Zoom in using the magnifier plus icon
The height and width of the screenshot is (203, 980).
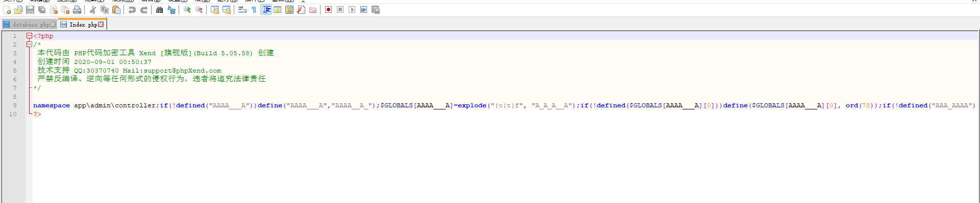(187, 10)
